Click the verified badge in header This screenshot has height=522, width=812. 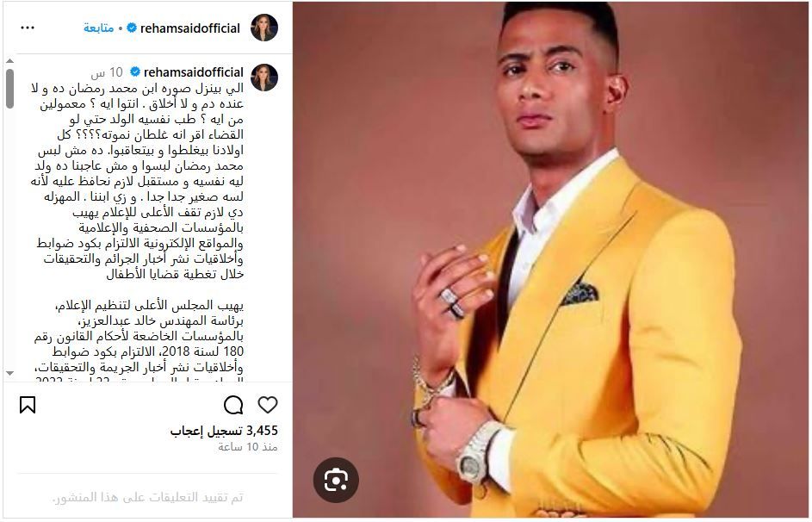(x=132, y=28)
